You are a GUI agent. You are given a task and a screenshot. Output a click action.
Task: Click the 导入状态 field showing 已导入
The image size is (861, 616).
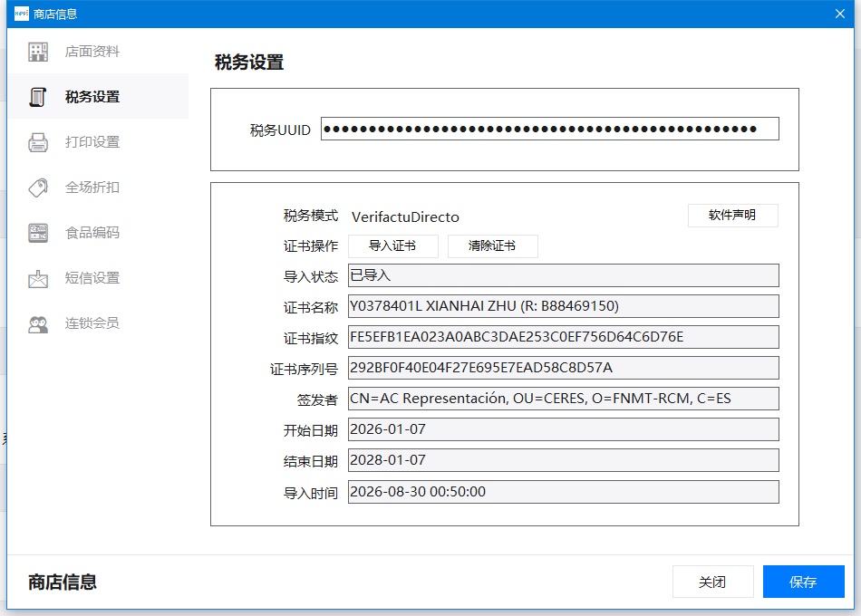564,275
